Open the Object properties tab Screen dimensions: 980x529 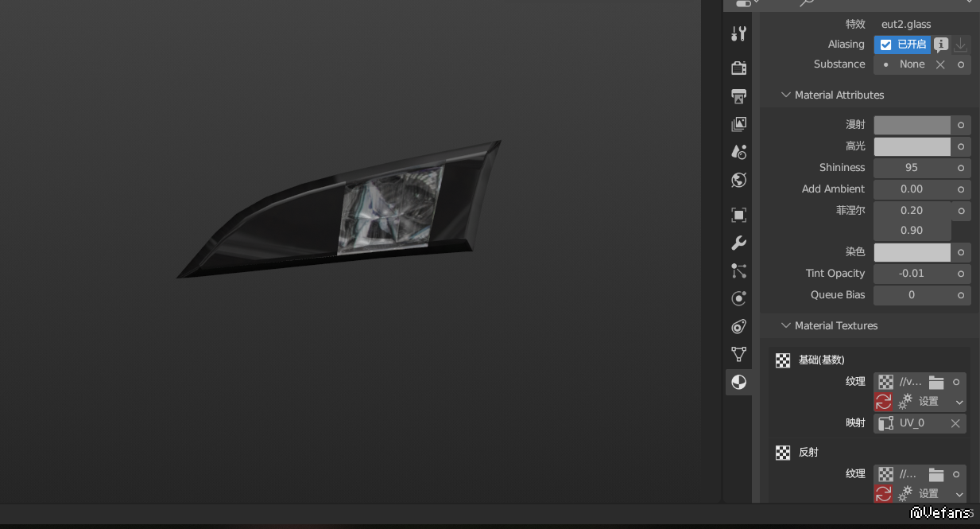coord(738,215)
